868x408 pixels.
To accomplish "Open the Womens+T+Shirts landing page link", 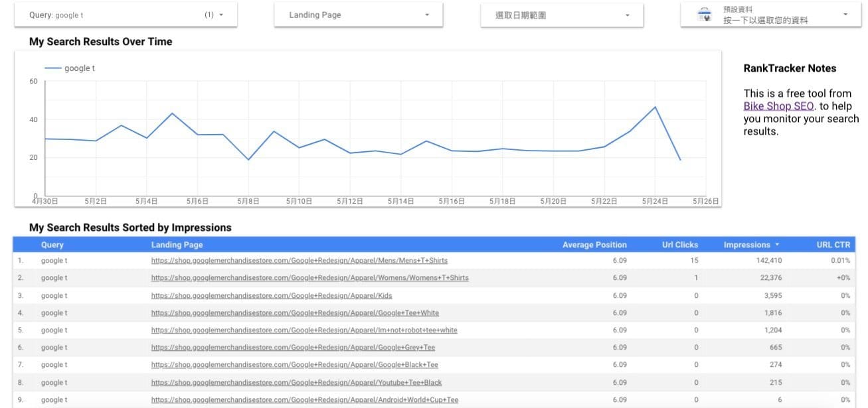I will point(309,278).
